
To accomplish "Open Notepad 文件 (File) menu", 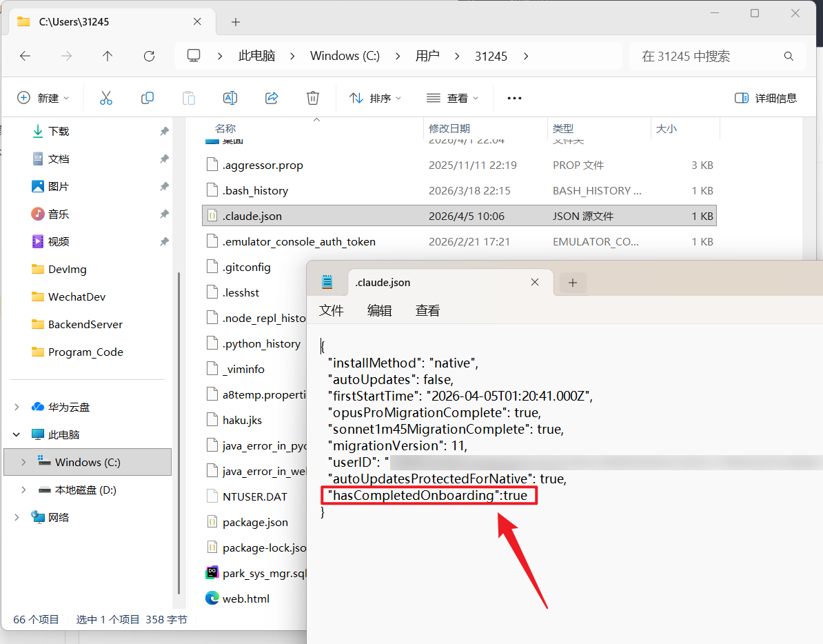I will pyautogui.click(x=331, y=311).
